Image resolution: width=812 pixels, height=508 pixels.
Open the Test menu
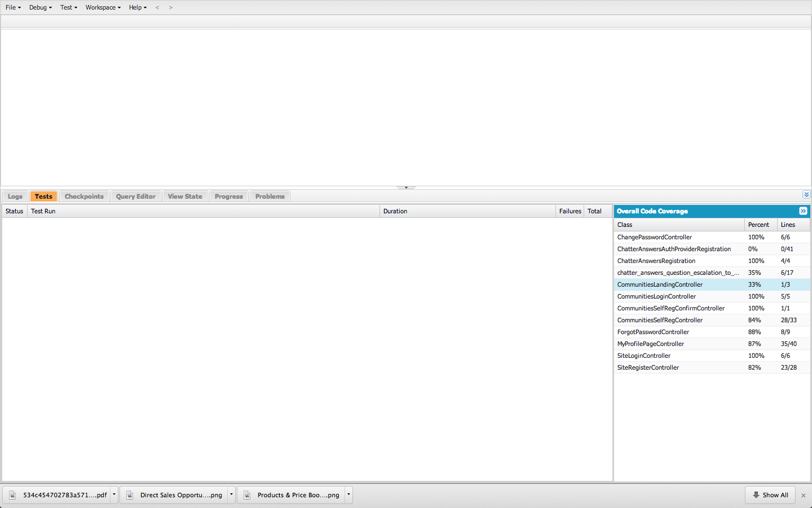coord(69,7)
